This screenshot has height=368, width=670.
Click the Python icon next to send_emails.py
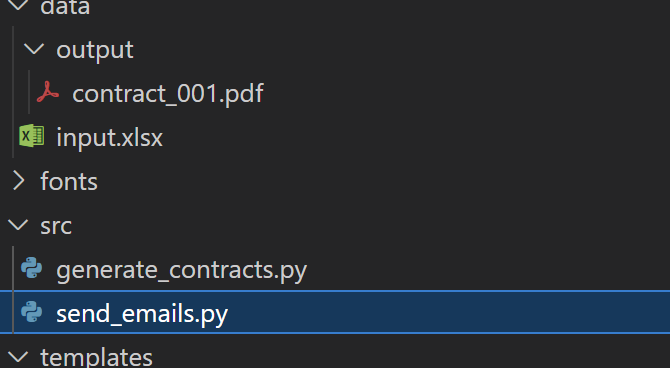pyautogui.click(x=32, y=312)
